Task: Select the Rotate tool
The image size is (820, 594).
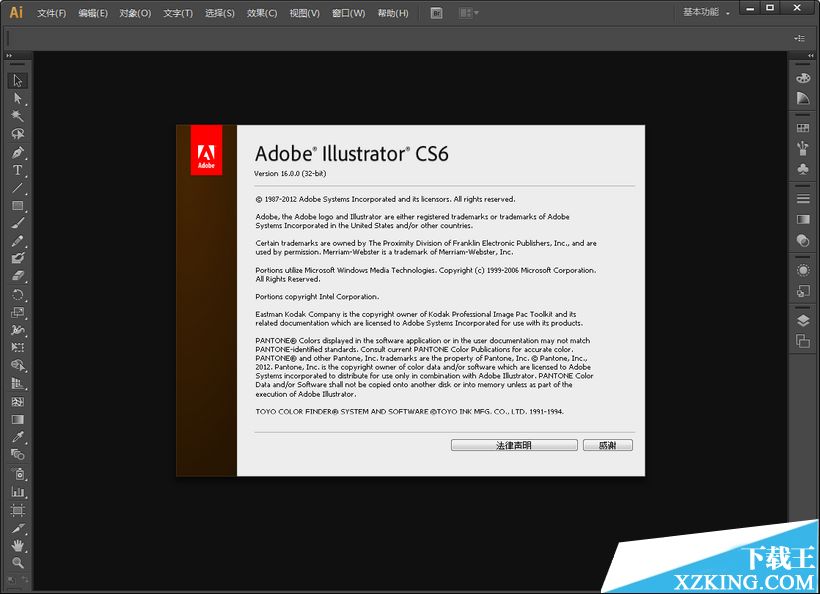Action: pos(18,294)
